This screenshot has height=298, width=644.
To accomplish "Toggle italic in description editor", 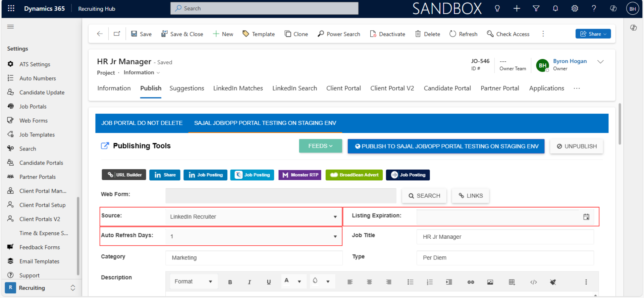I will [x=249, y=282].
